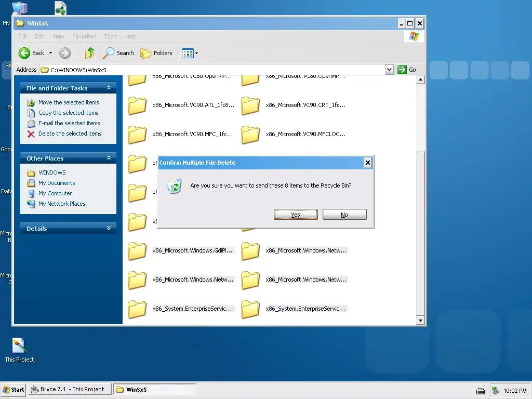Screen dimensions: 532x399
Task: Minimize the WinSxS window
Action: 402,23
